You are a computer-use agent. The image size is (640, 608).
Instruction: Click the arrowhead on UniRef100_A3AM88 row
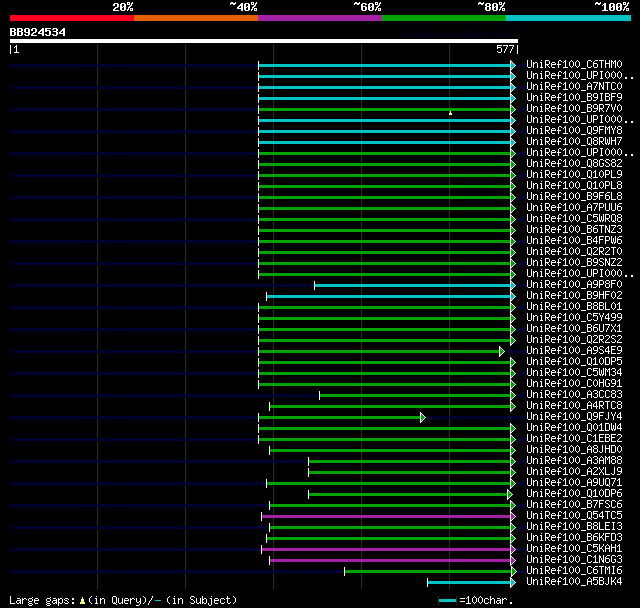[x=513, y=462]
